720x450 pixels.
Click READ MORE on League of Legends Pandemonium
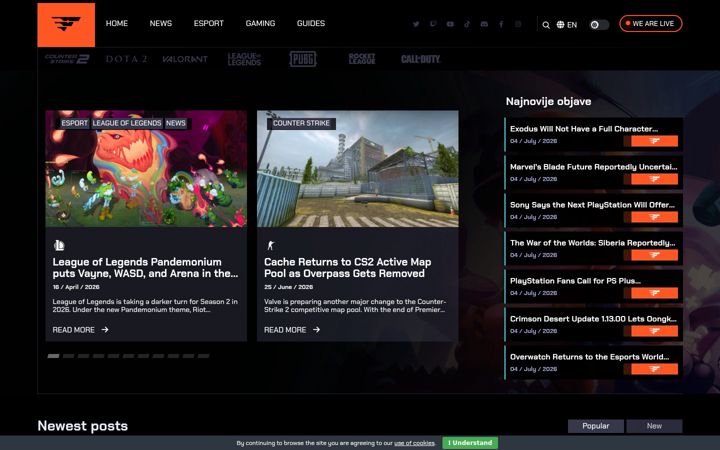80,330
